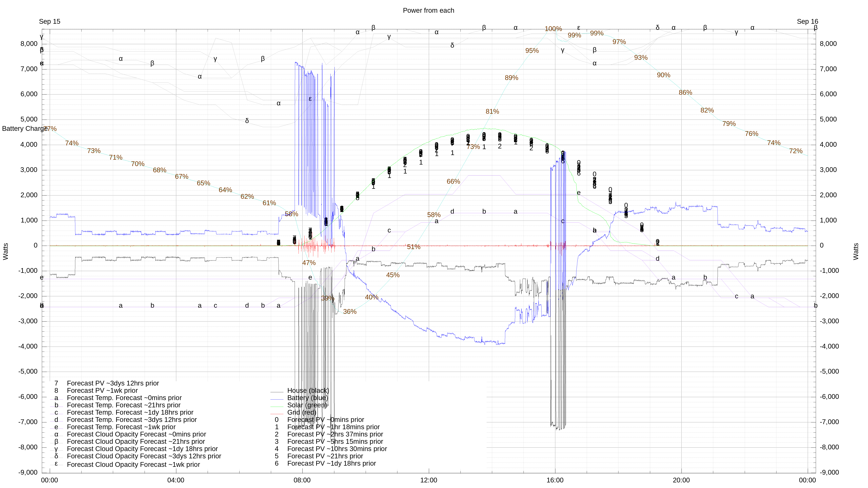The width and height of the screenshot is (868, 488).
Task: Click the 'Sep 15' date label
Action: [x=50, y=22]
